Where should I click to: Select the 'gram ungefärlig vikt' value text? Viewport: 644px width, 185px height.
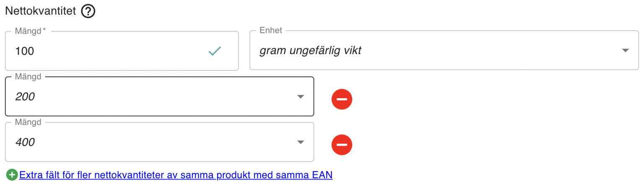(310, 51)
